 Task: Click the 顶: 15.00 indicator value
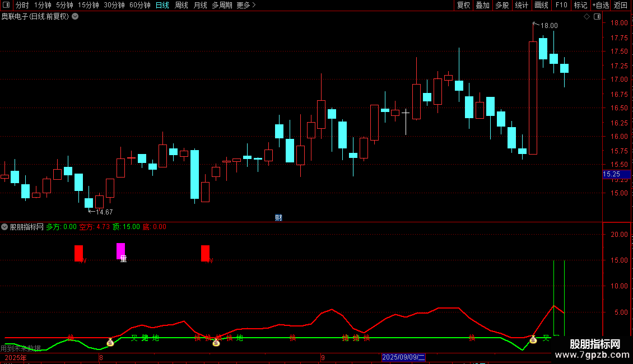(x=127, y=227)
